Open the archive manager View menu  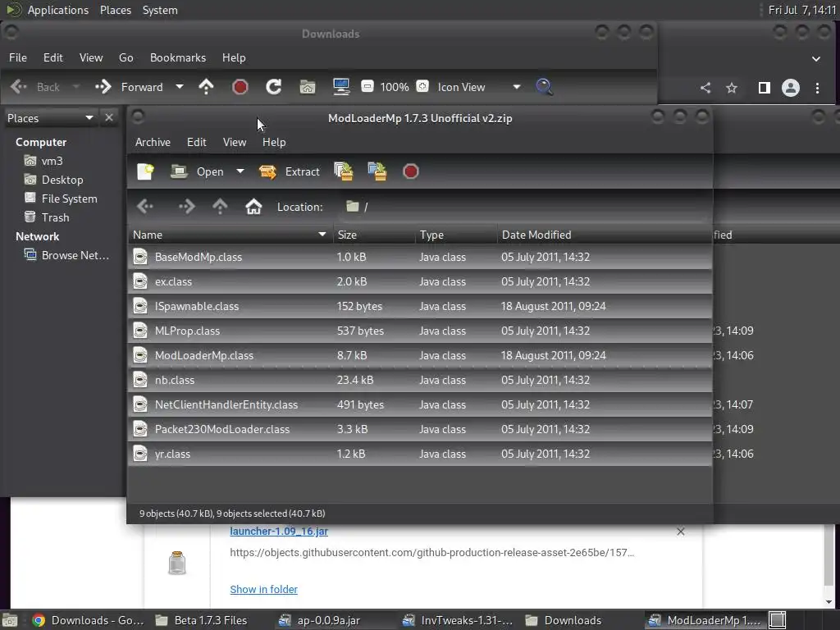tap(235, 142)
